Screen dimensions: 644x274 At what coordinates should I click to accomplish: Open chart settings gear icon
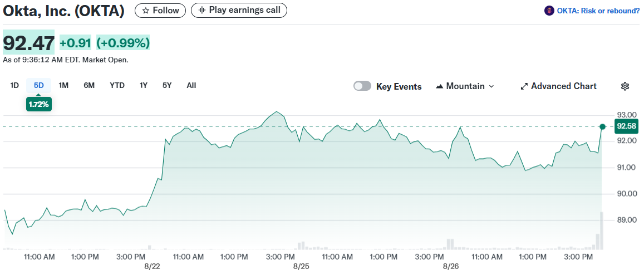tap(625, 86)
